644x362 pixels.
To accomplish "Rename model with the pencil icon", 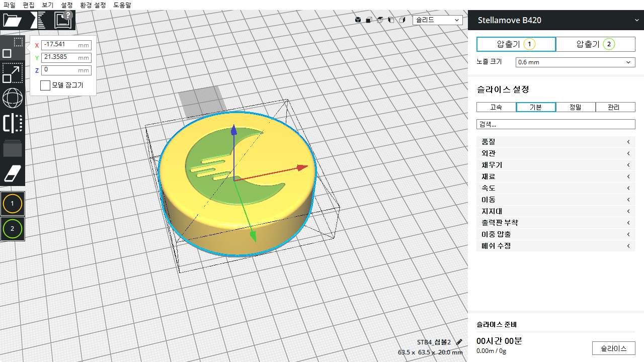I will click(459, 342).
